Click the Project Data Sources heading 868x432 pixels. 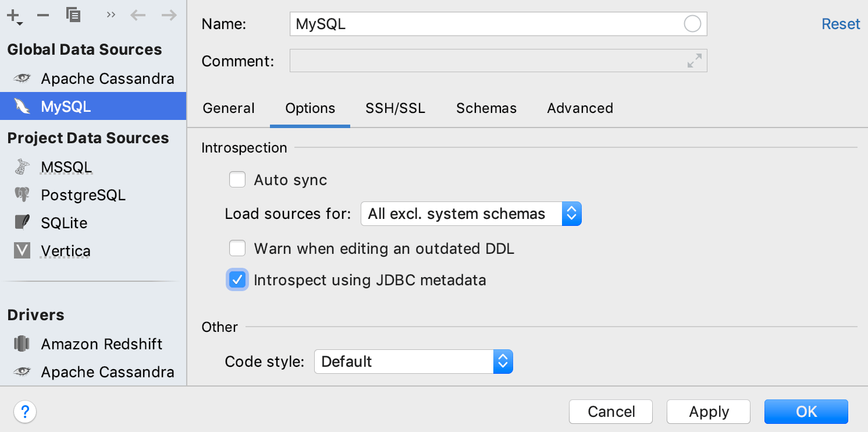[88, 138]
